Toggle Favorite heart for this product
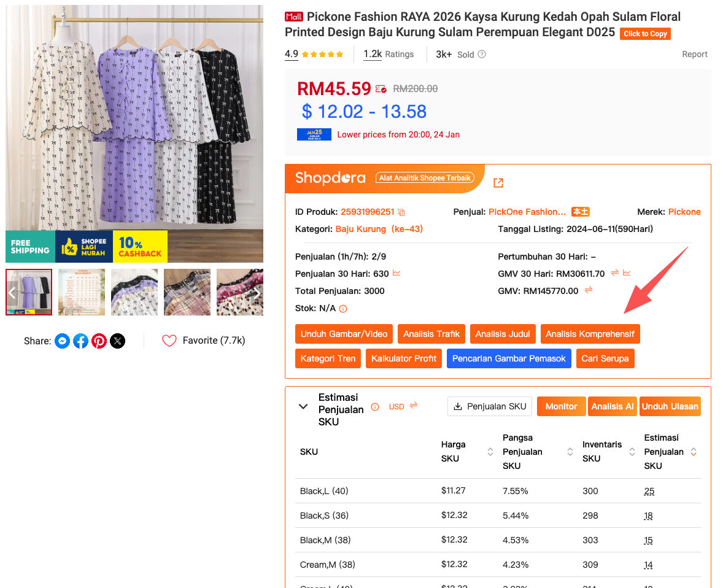The height and width of the screenshot is (588, 723). pos(169,341)
